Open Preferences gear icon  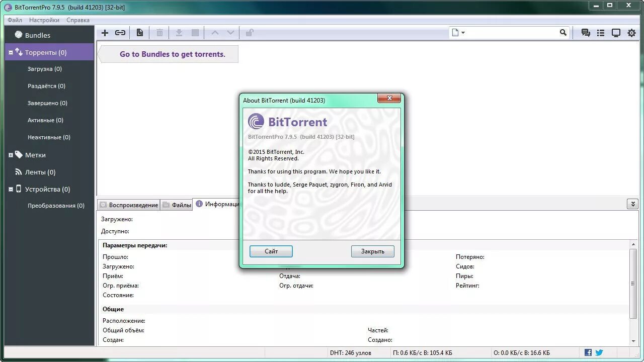(631, 33)
